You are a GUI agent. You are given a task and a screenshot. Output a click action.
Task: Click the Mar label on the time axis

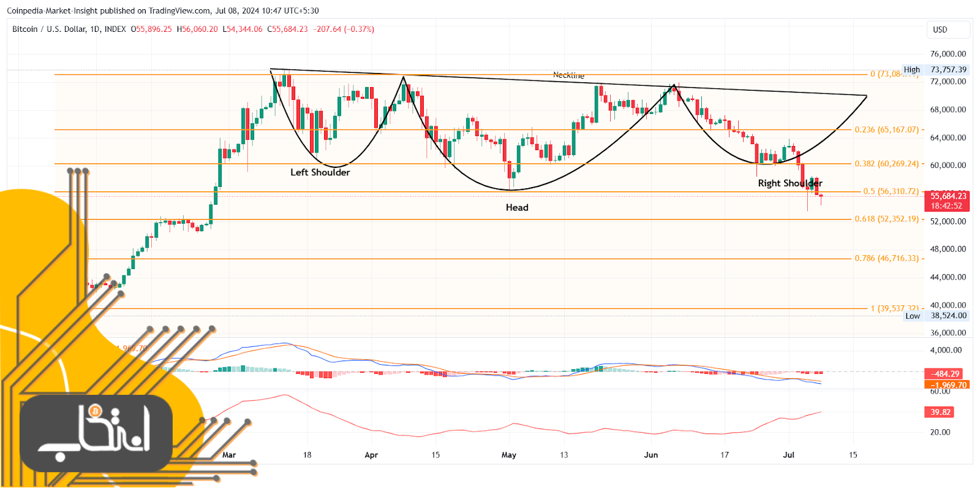point(229,455)
